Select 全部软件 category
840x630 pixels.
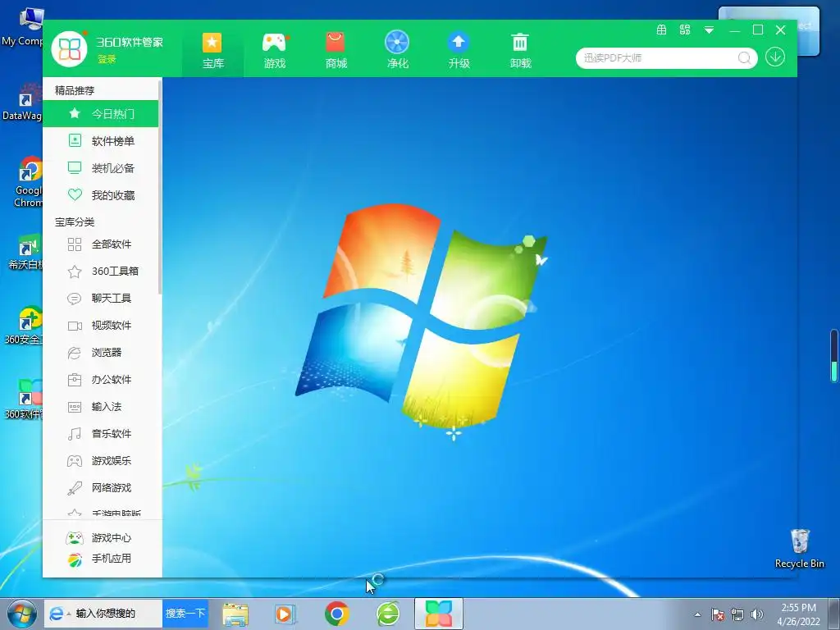(x=100, y=244)
